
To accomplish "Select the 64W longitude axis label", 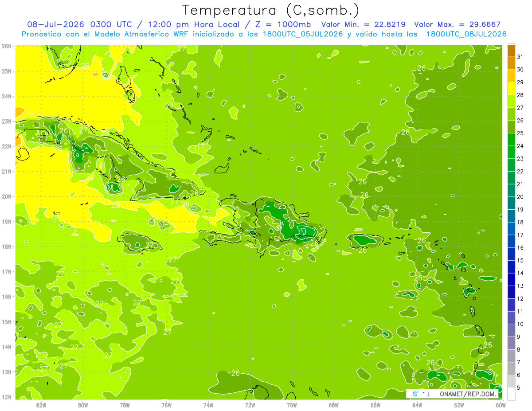I will pos(417,405).
